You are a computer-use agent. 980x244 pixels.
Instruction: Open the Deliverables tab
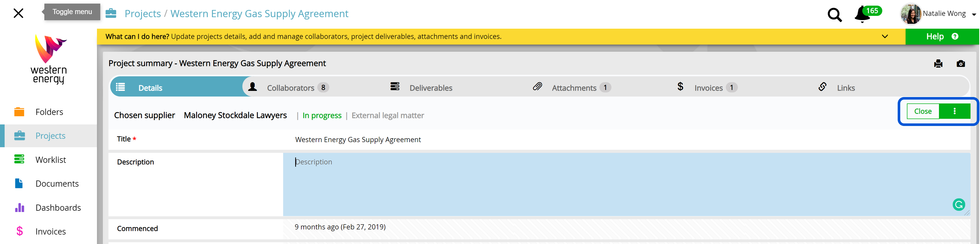point(431,88)
